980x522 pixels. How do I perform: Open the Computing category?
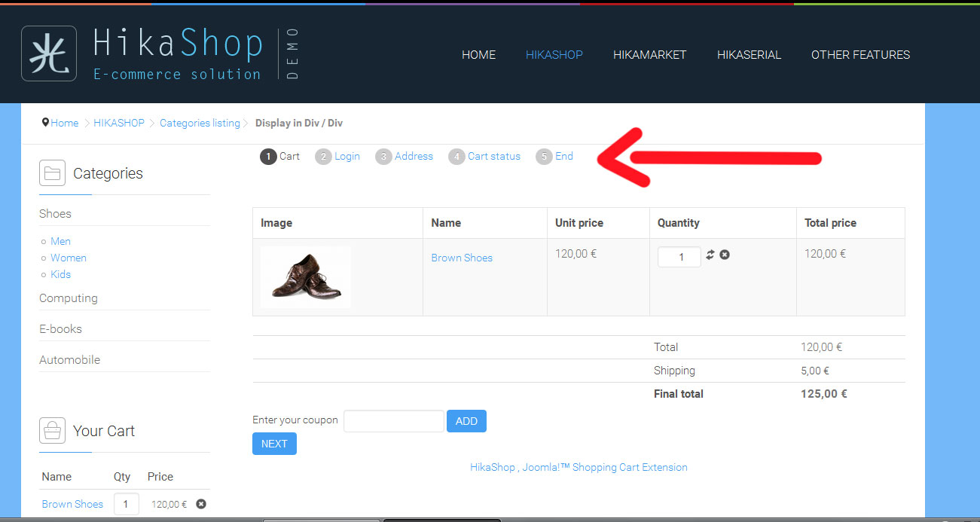(69, 298)
